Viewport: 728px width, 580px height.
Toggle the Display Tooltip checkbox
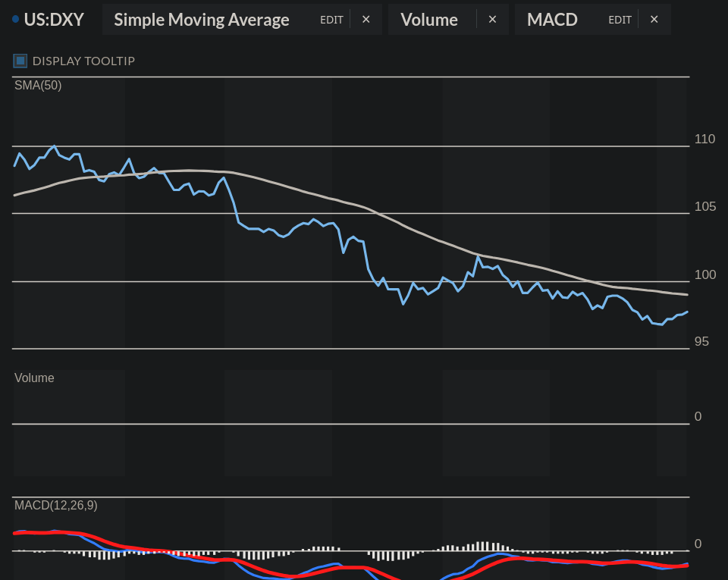tap(20, 61)
